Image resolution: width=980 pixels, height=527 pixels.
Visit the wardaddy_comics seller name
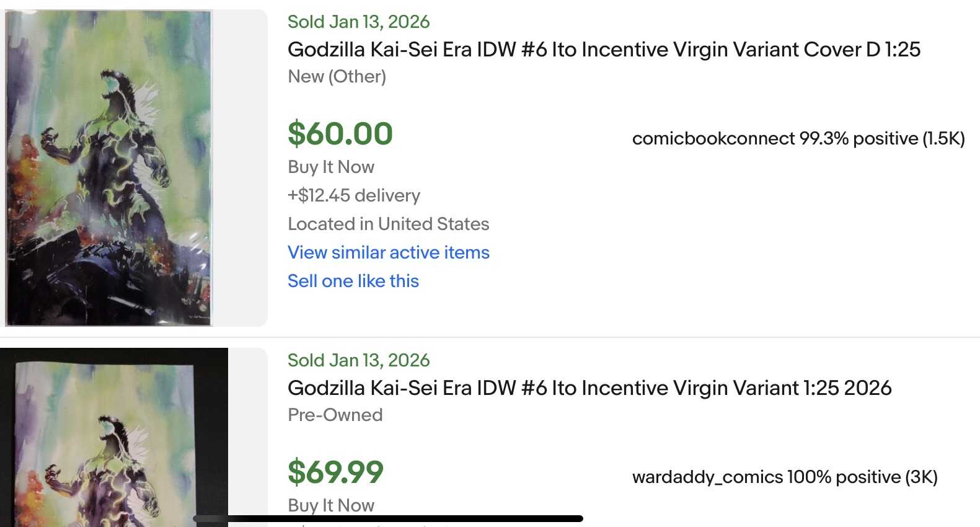707,477
